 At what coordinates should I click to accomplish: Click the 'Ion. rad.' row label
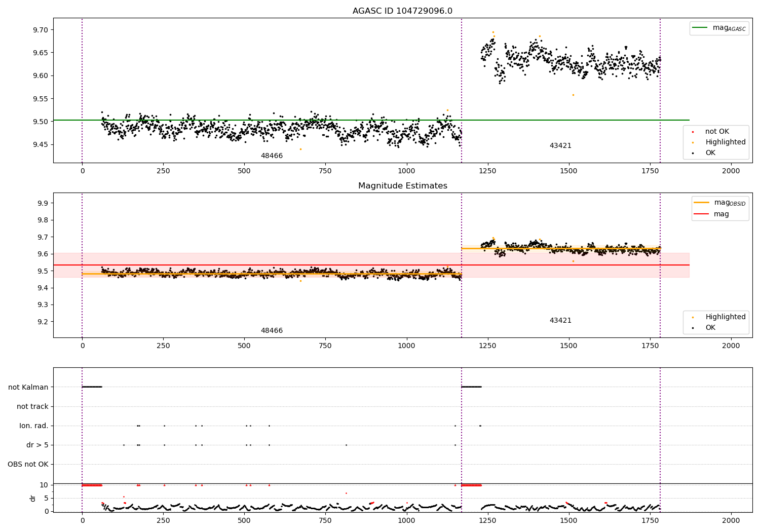tap(34, 426)
